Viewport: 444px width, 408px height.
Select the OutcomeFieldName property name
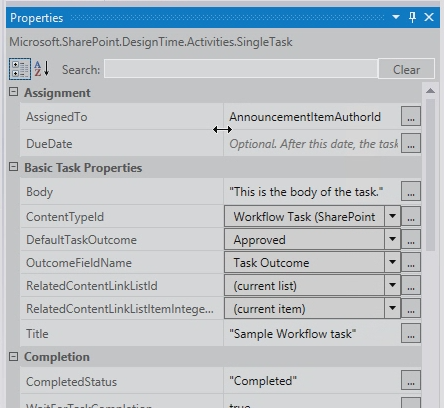79,263
